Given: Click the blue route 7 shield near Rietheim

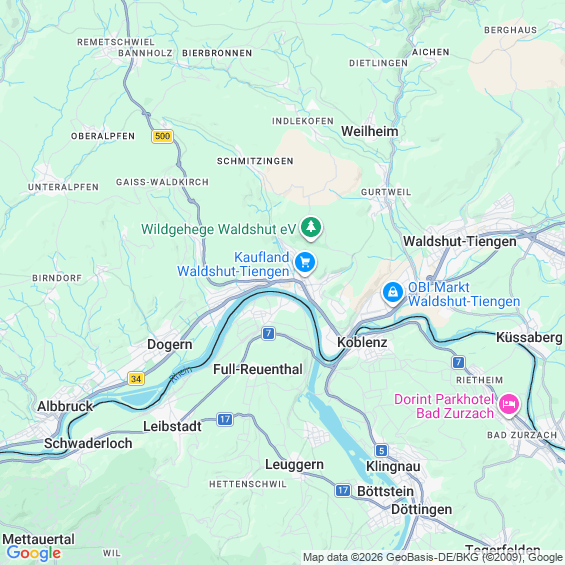Looking at the screenshot, I should tap(458, 362).
